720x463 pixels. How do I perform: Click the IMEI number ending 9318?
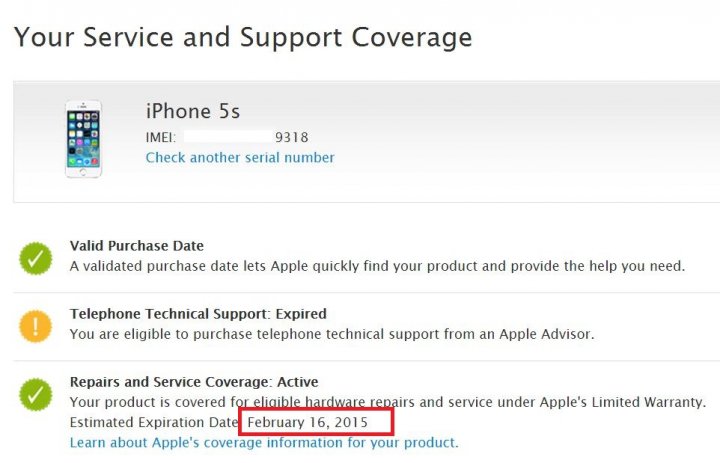[292, 137]
